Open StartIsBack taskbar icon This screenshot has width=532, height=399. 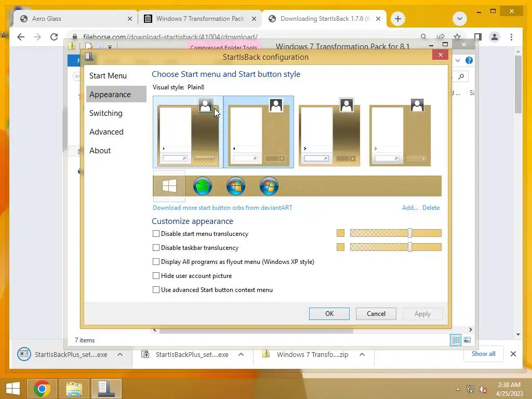(x=106, y=388)
